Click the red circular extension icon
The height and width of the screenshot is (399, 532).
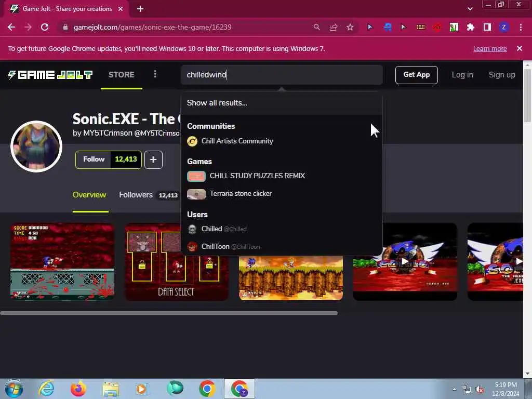click(x=437, y=27)
